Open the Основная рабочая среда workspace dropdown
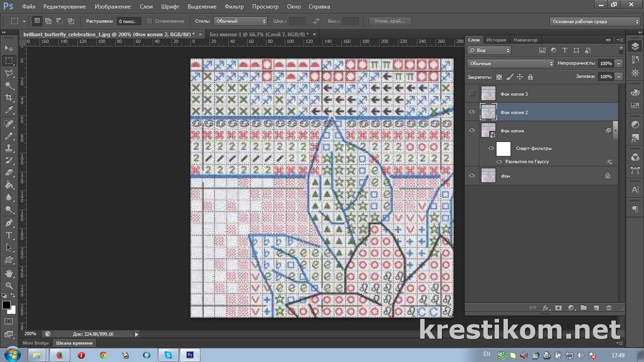The height and width of the screenshot is (362, 644). coord(594,22)
